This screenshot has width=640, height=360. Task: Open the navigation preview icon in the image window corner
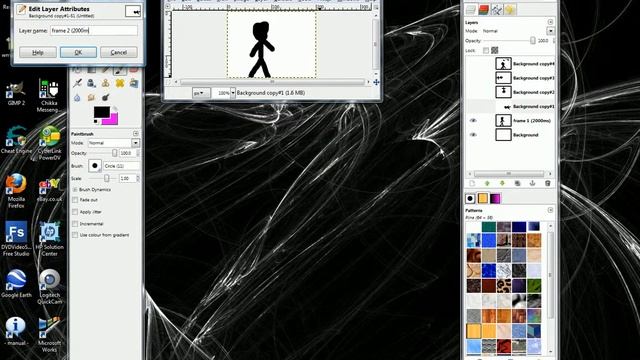click(x=376, y=82)
